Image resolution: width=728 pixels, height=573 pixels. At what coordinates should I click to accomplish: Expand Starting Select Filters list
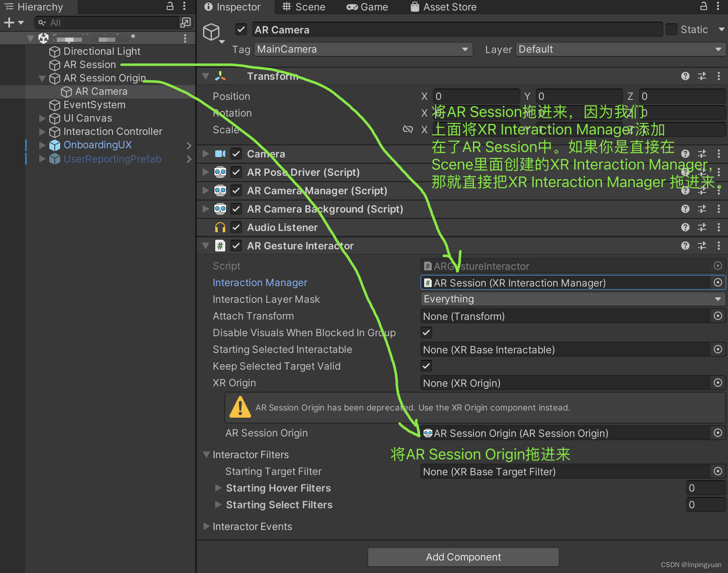point(218,505)
